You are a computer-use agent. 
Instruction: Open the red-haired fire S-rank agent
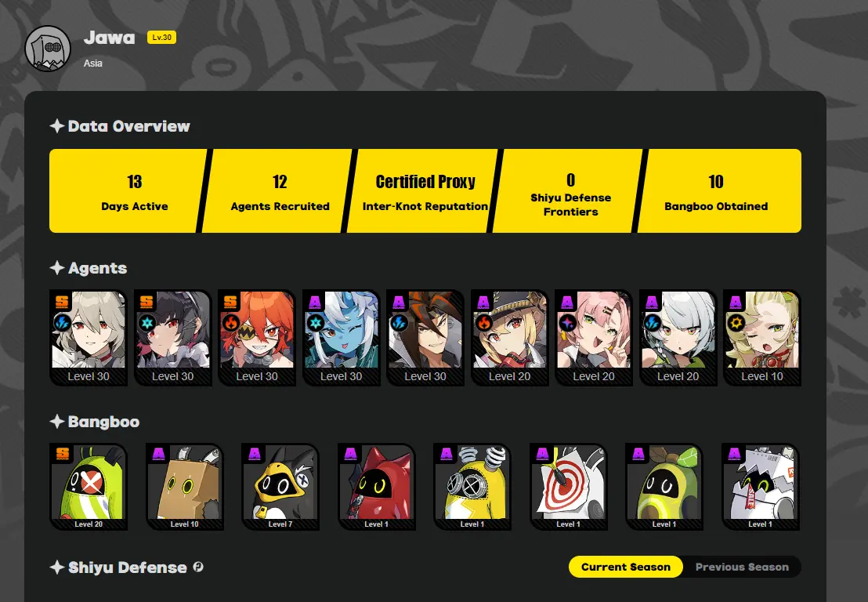tap(257, 337)
